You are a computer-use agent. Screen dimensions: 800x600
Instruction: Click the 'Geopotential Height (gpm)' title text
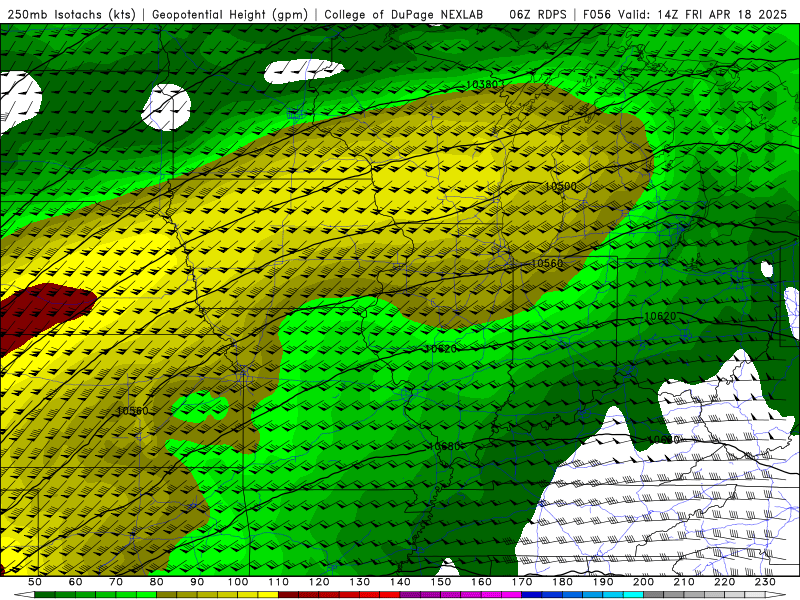(x=230, y=15)
